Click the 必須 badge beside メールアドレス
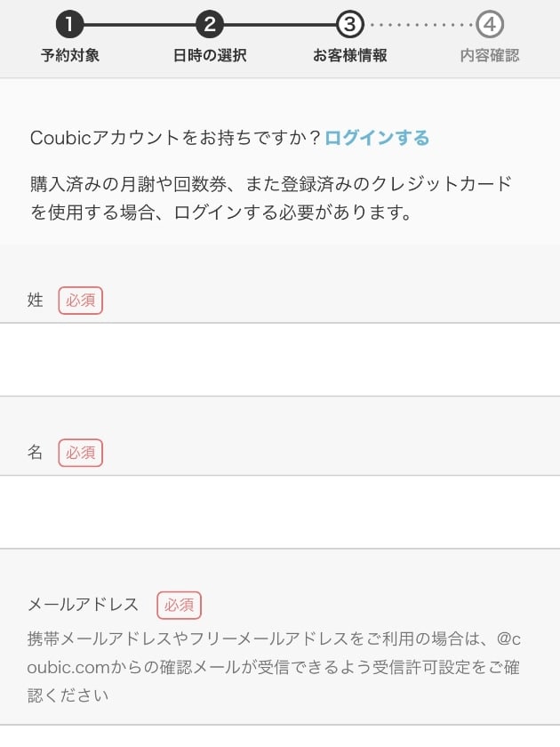This screenshot has height=747, width=560. click(x=180, y=605)
